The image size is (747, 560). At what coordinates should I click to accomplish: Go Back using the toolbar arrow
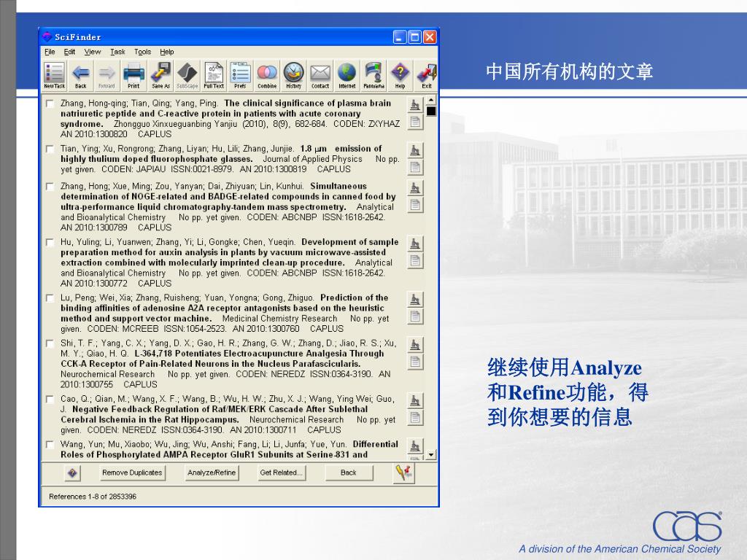coord(81,75)
